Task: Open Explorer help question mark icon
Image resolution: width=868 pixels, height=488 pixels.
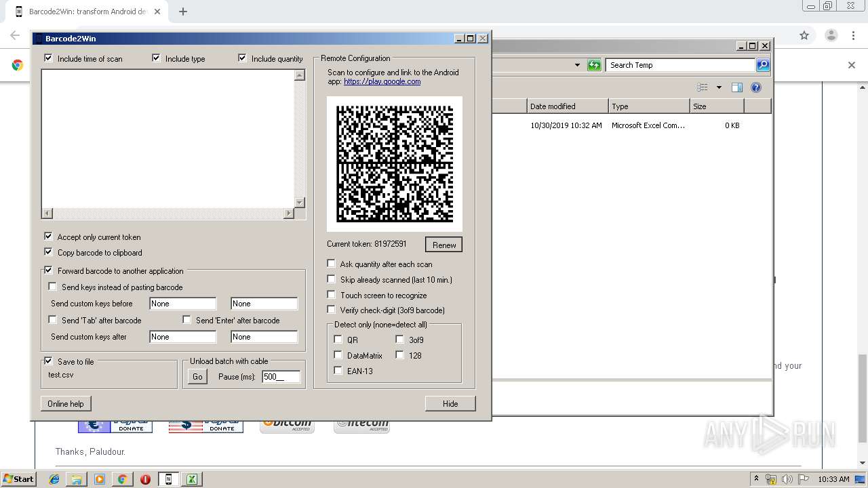Action: click(756, 87)
